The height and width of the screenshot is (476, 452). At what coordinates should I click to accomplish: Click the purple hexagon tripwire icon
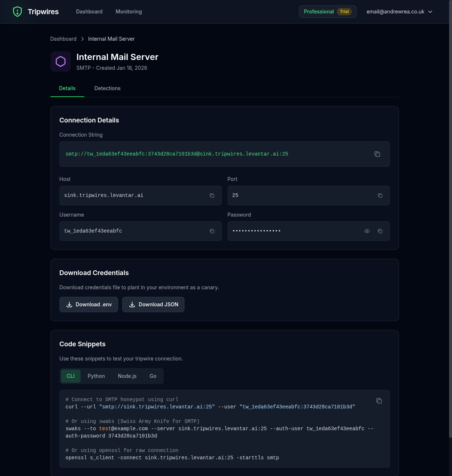(x=61, y=61)
